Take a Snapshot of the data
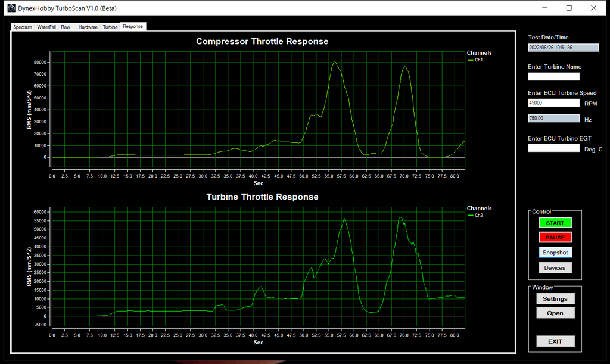 coord(555,252)
